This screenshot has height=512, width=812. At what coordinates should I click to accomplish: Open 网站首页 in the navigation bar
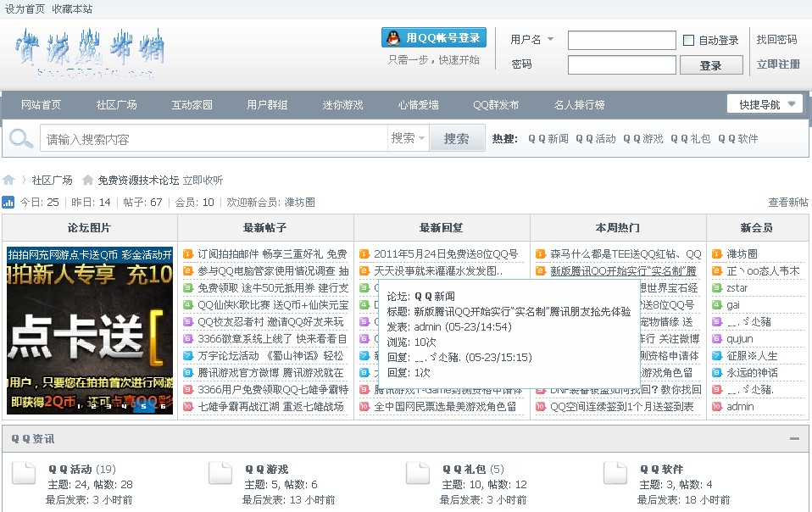click(x=41, y=104)
